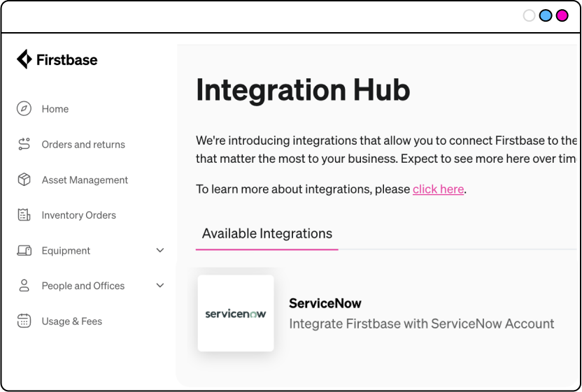Follow the pink 'click here' link

[438, 189]
